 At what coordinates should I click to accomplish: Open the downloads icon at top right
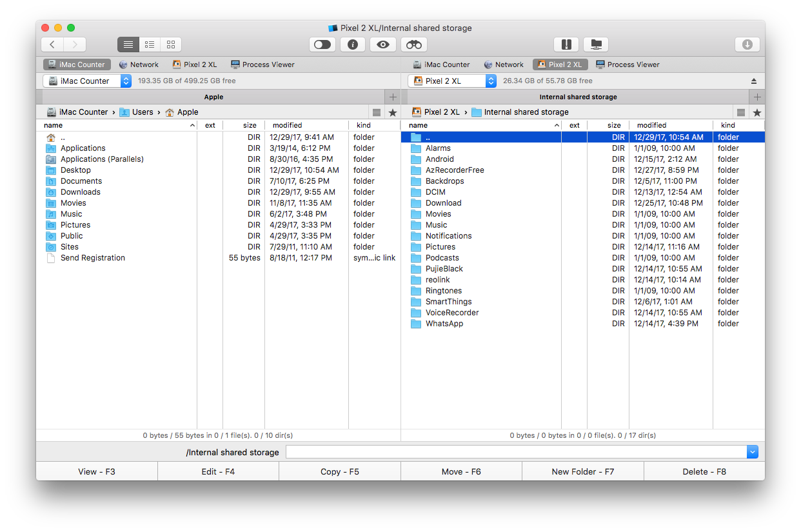click(747, 44)
